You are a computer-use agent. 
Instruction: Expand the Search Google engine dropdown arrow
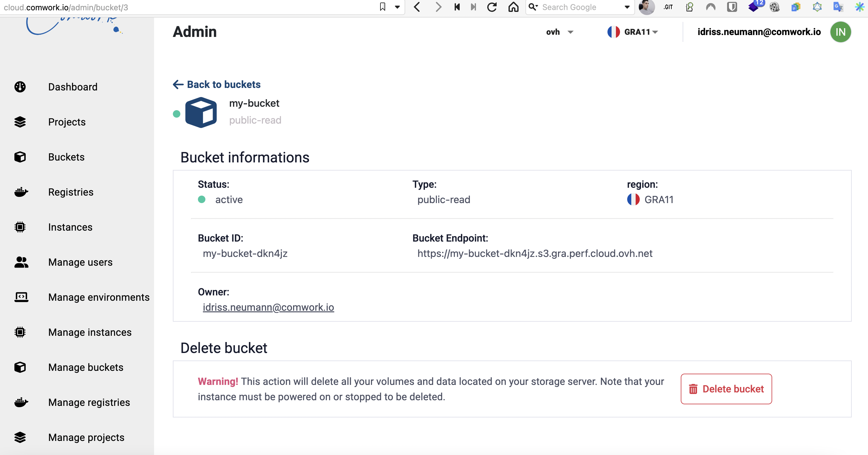coord(627,7)
